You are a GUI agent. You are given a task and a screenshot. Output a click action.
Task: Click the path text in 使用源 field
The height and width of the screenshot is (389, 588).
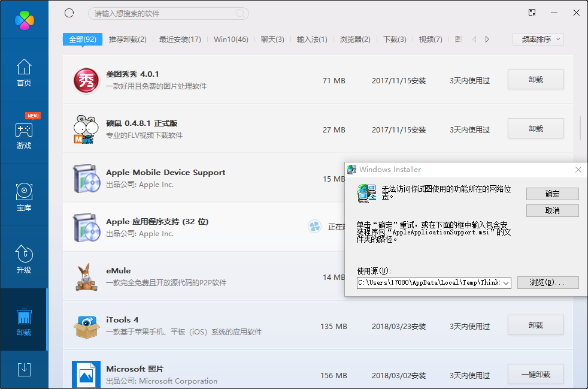pyautogui.click(x=429, y=282)
